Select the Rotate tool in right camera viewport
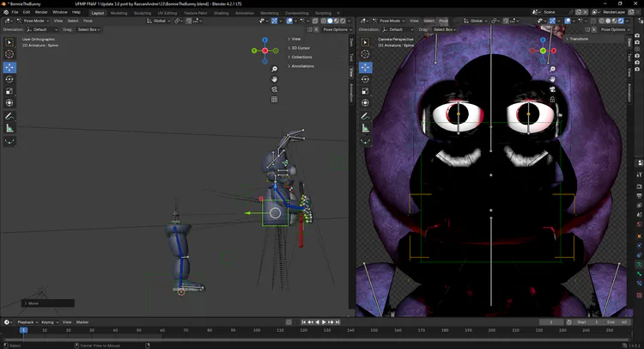Image resolution: width=644 pixels, height=349 pixels. pyautogui.click(x=365, y=79)
